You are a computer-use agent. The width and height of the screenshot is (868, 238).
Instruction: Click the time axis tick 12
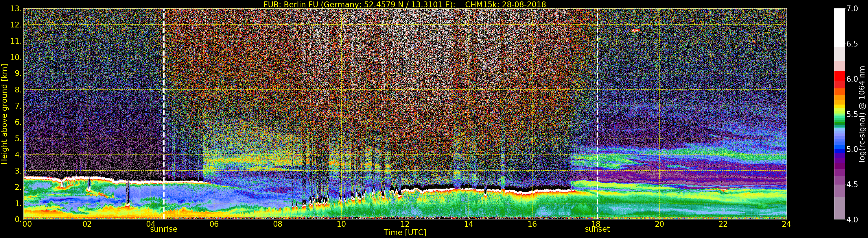coord(405,224)
